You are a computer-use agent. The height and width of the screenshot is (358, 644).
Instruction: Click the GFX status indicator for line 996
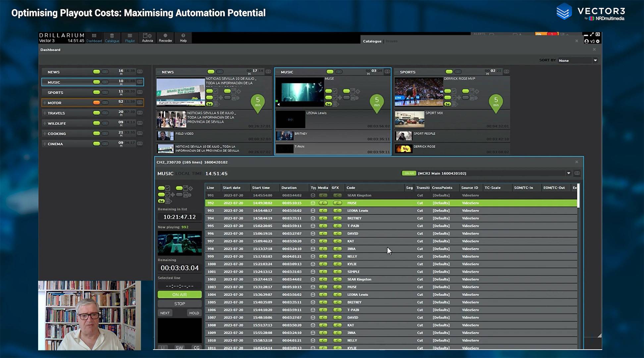337,233
